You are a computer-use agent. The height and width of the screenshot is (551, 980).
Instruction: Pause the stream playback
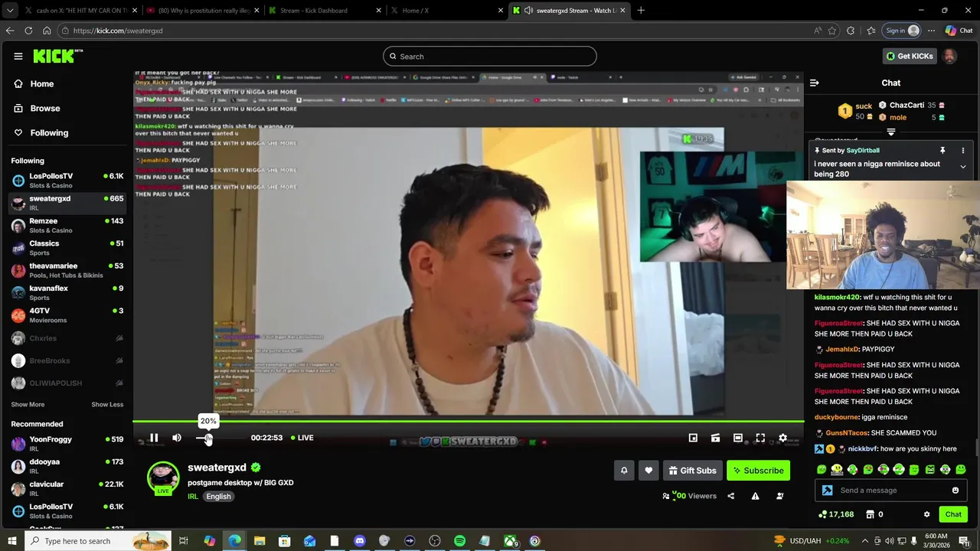pos(154,438)
